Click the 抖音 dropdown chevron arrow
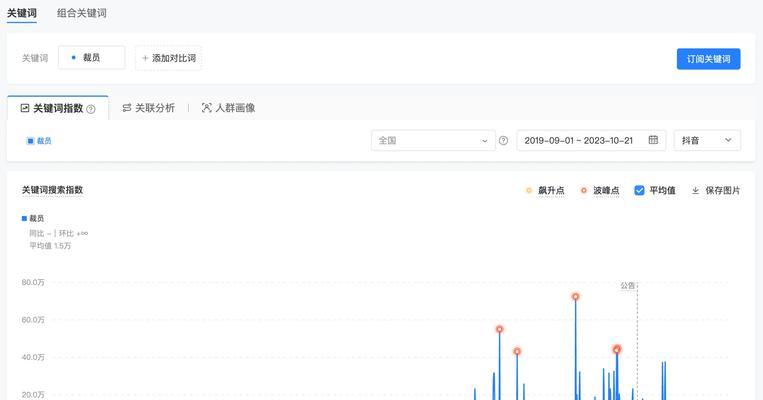The height and width of the screenshot is (400, 763). tap(728, 140)
